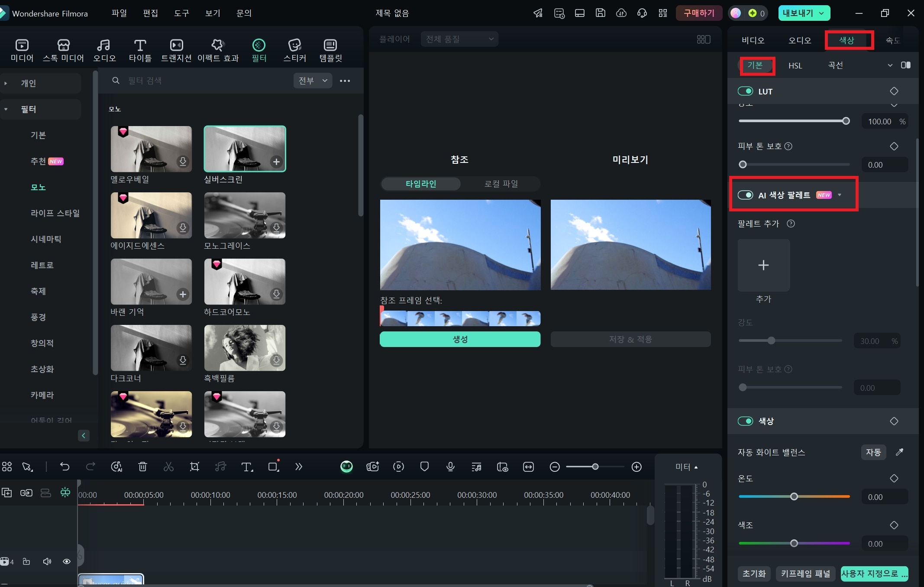
Task: Open the Audio (오디오) library icon
Action: pyautogui.click(x=104, y=50)
